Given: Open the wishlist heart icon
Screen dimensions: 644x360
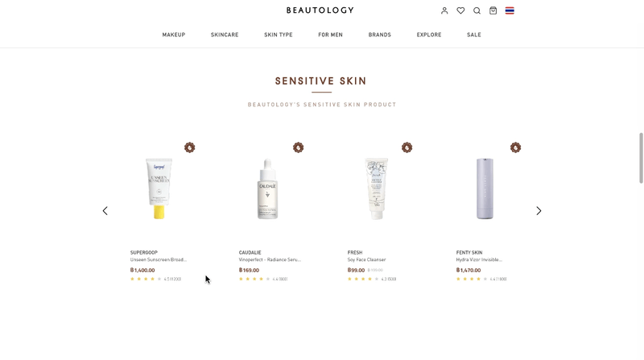Looking at the screenshot, I should point(460,10).
